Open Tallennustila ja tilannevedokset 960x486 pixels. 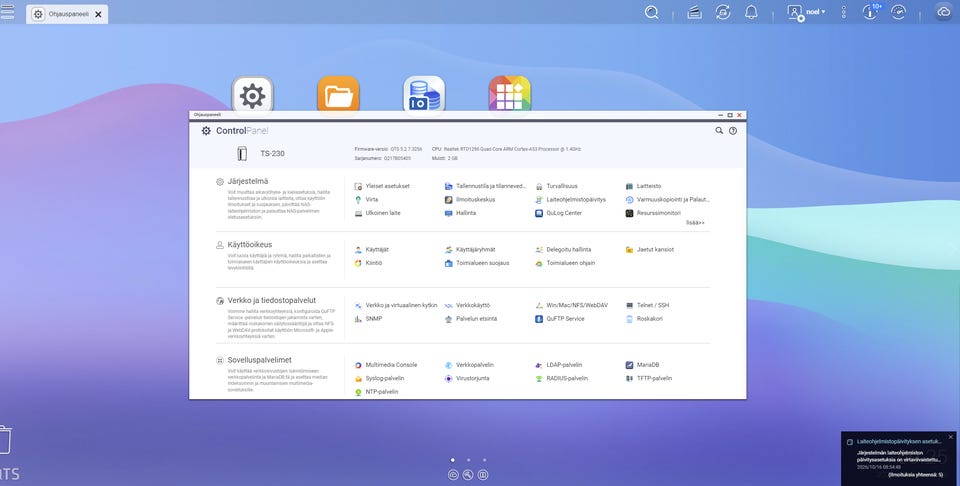(x=485, y=186)
